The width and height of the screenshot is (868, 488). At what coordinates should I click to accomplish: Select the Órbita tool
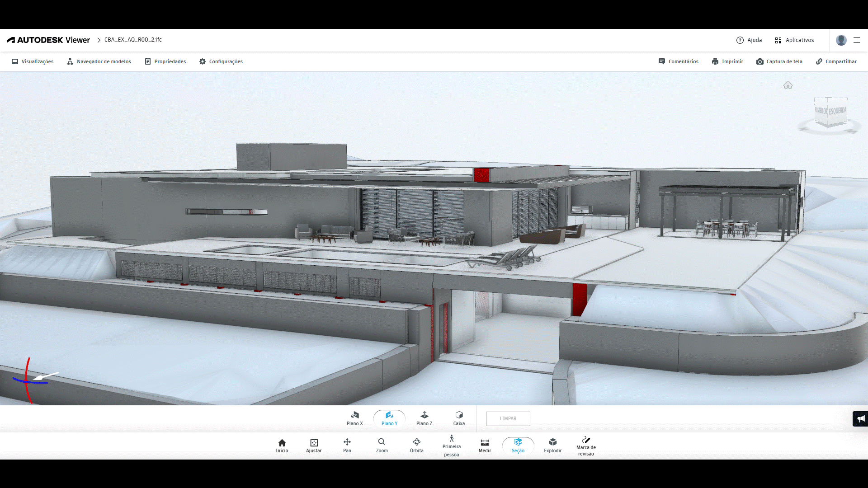[416, 445]
